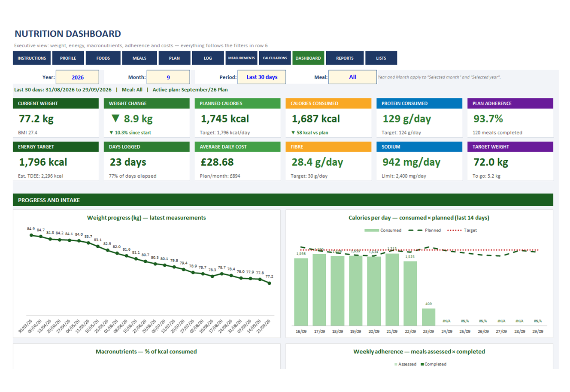Click the 23/09 bar labelled 409
The image size is (570, 392).
pyautogui.click(x=428, y=317)
